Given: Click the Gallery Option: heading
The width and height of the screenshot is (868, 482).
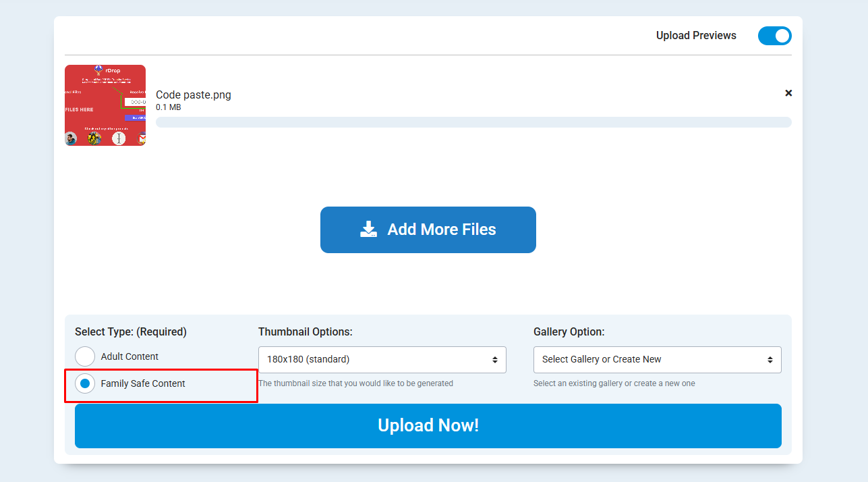Looking at the screenshot, I should coord(569,332).
